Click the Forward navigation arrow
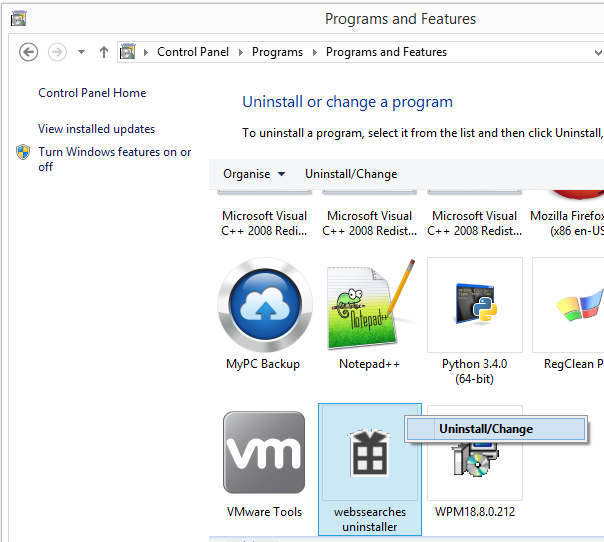604x542 pixels. click(57, 52)
